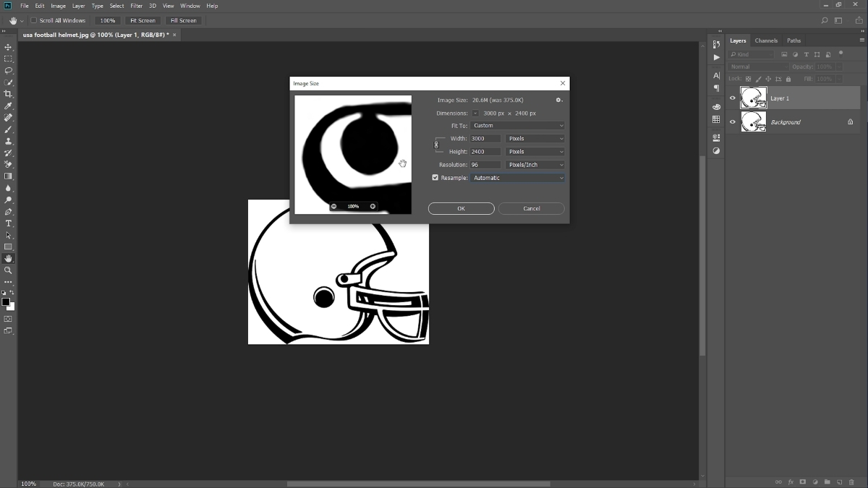Viewport: 868px width, 488px height.
Task: Open the Normal blend mode dropdown
Action: click(x=758, y=67)
